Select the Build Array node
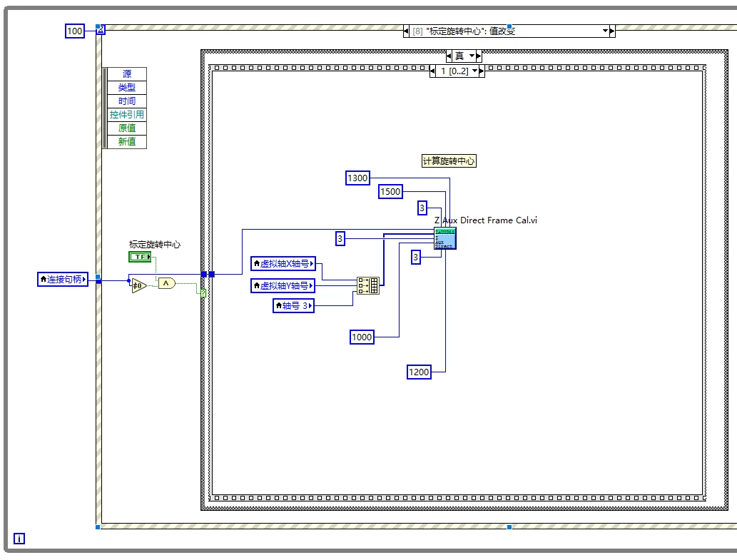Screen dimensions: 737x560 click(x=368, y=285)
